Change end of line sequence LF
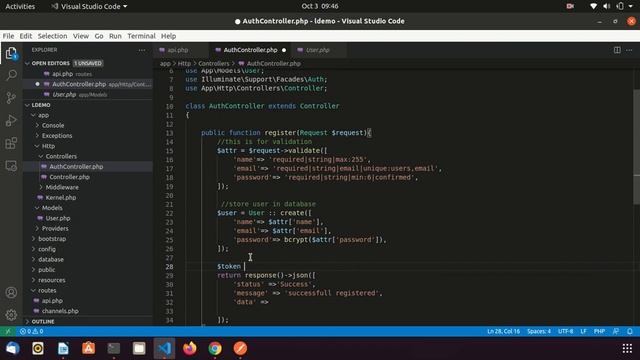This screenshot has width=640, height=360. 584,331
